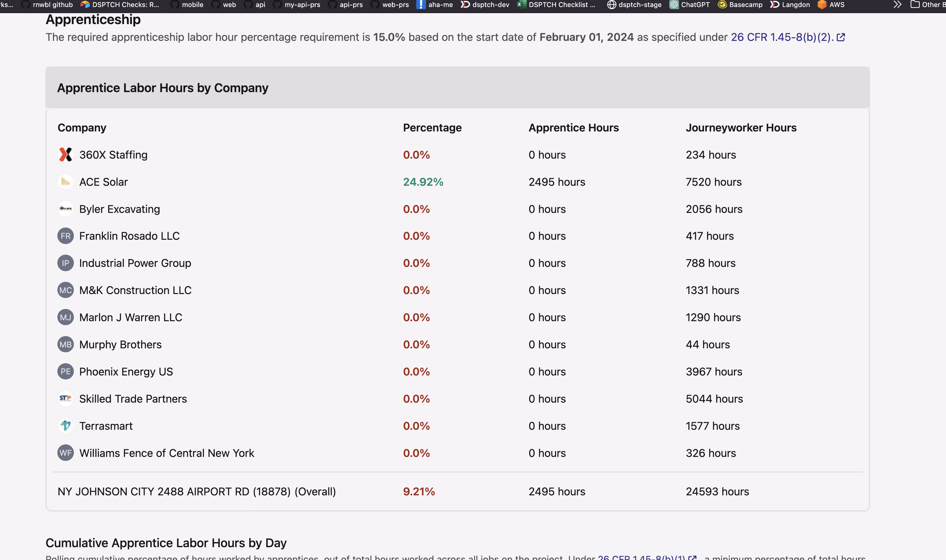This screenshot has width=946, height=560.
Task: Click the dsptch-stage globe icon
Action: click(x=612, y=5)
